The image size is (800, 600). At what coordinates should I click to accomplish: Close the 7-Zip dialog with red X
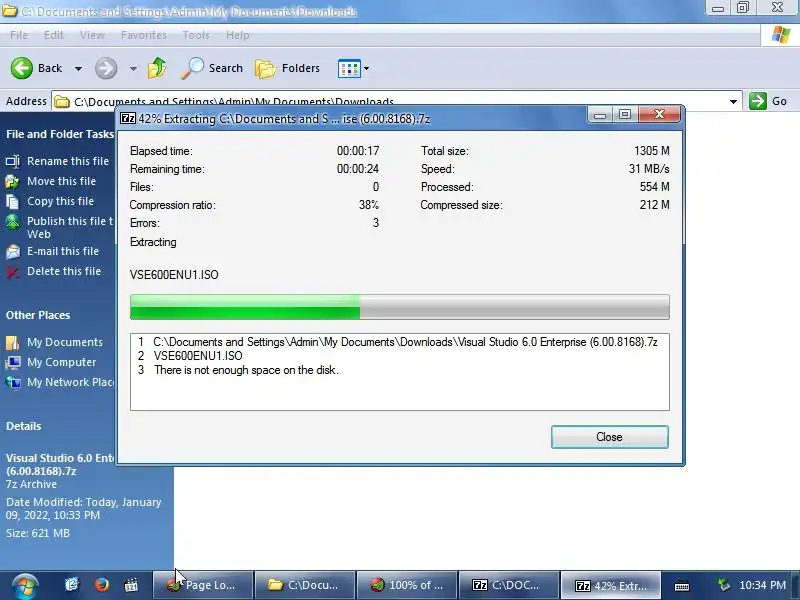coord(659,114)
